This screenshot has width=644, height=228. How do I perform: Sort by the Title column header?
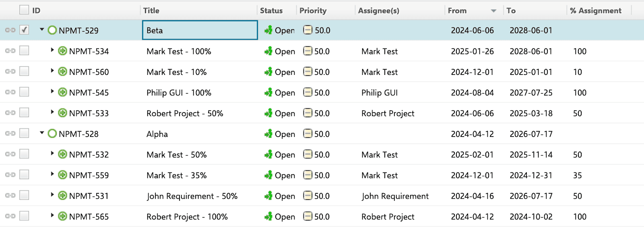point(151,10)
